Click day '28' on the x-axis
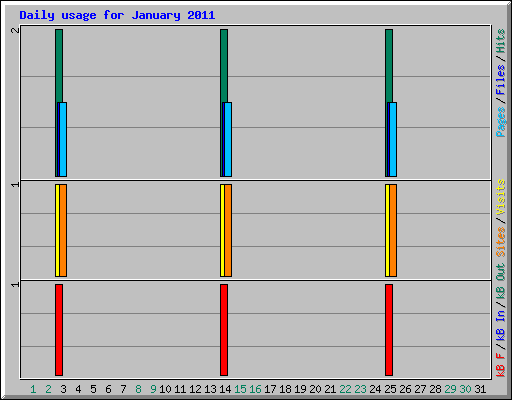 [x=435, y=389]
